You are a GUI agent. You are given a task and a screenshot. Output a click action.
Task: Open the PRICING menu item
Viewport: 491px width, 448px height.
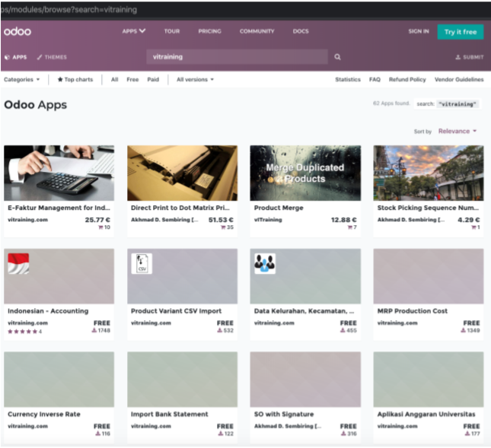(x=210, y=31)
